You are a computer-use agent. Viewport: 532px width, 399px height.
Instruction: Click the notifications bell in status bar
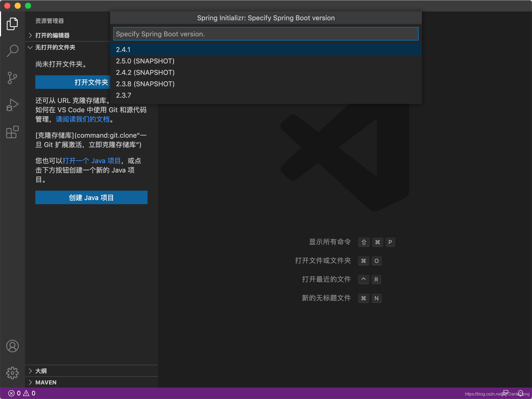(x=521, y=393)
